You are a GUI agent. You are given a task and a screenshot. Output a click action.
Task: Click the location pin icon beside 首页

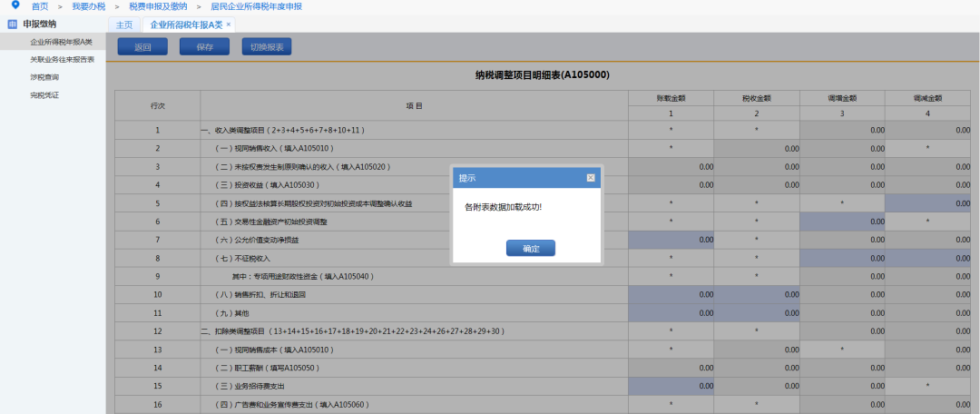(x=15, y=5)
